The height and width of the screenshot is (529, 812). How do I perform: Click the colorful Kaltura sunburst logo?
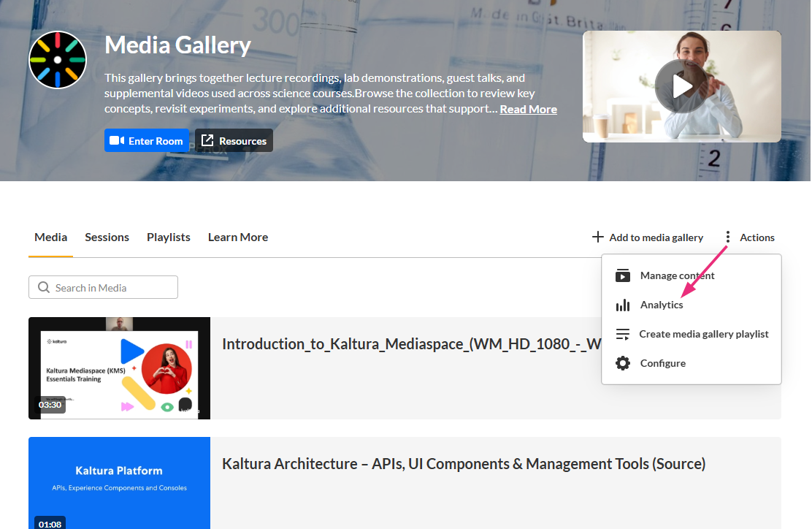58,60
